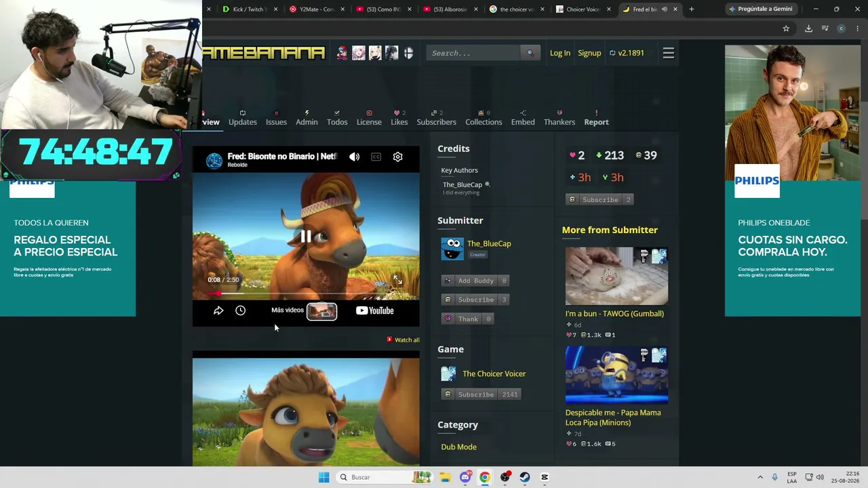Go to the Admin tab
Viewport: 868px width, 488px height.
point(307,118)
